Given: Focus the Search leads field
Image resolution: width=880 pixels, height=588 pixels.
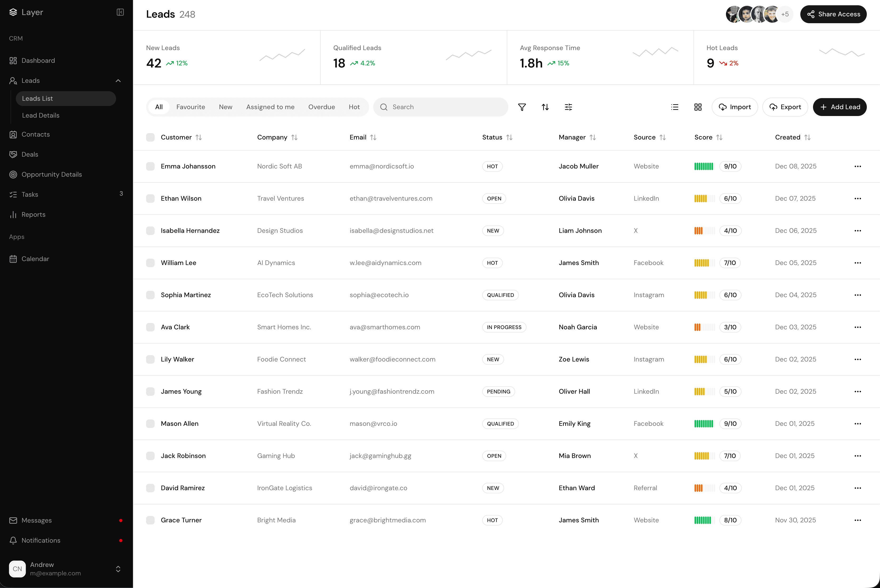Looking at the screenshot, I should tap(440, 107).
